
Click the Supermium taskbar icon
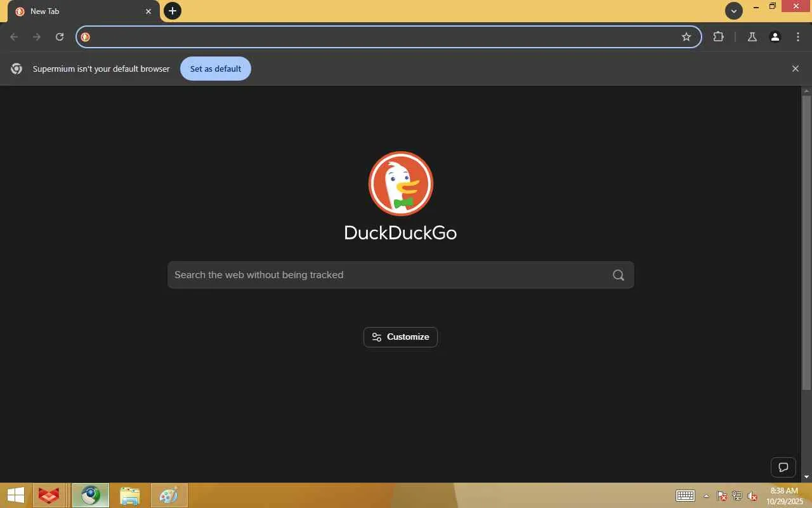tap(91, 495)
